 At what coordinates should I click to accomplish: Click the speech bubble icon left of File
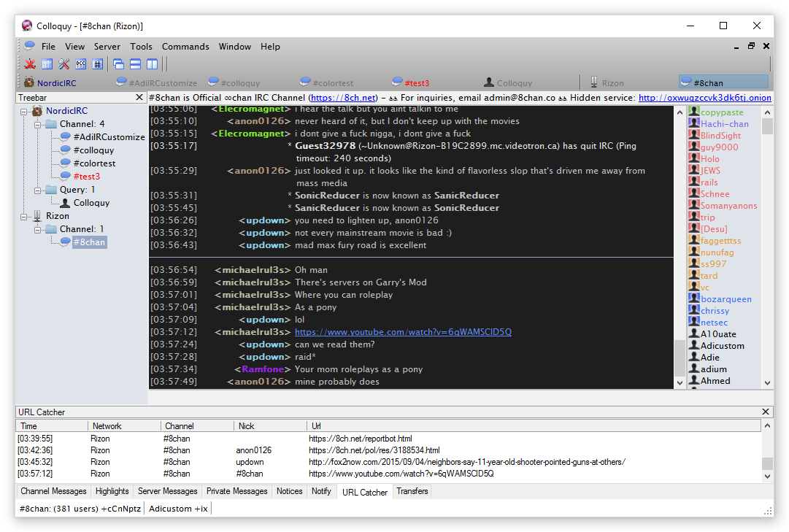tap(30, 46)
